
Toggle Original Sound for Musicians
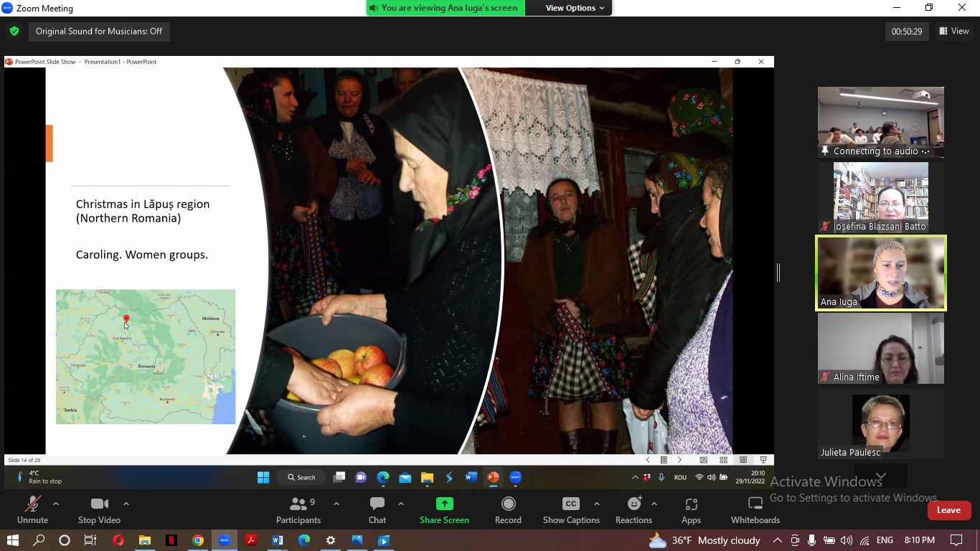[x=99, y=32]
